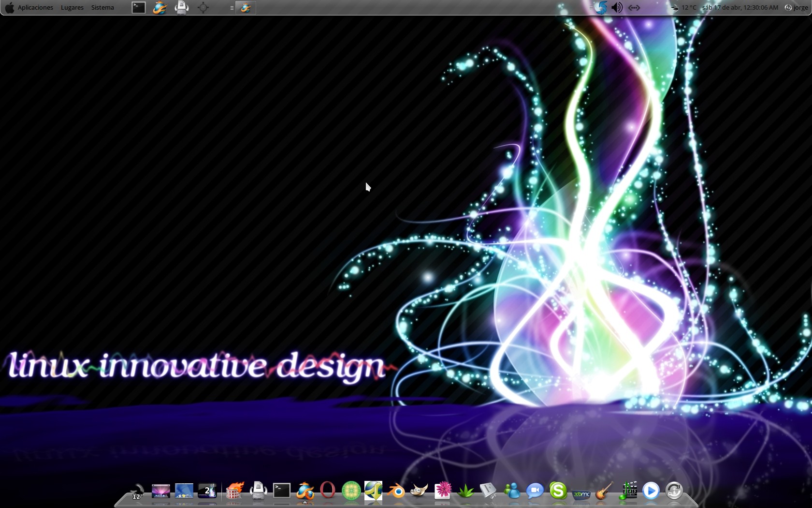Image resolution: width=812 pixels, height=508 pixels.
Task: Open the jorge user session menu
Action: (x=796, y=7)
